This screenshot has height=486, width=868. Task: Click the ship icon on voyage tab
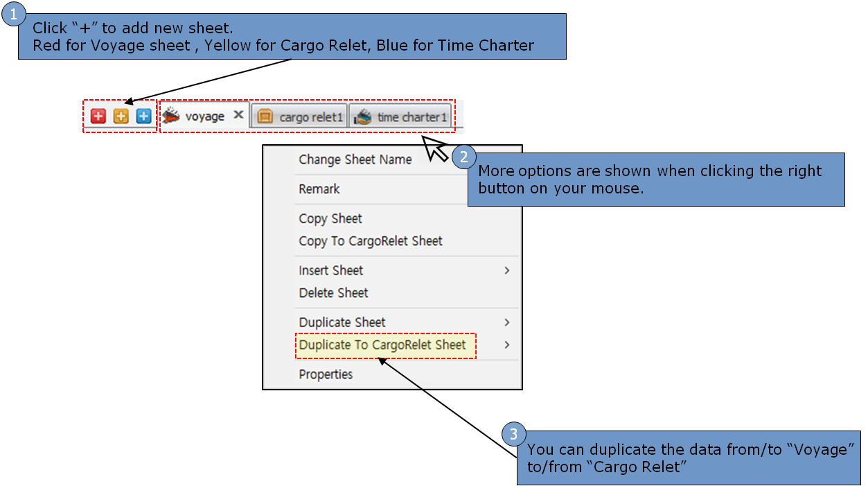coord(171,116)
